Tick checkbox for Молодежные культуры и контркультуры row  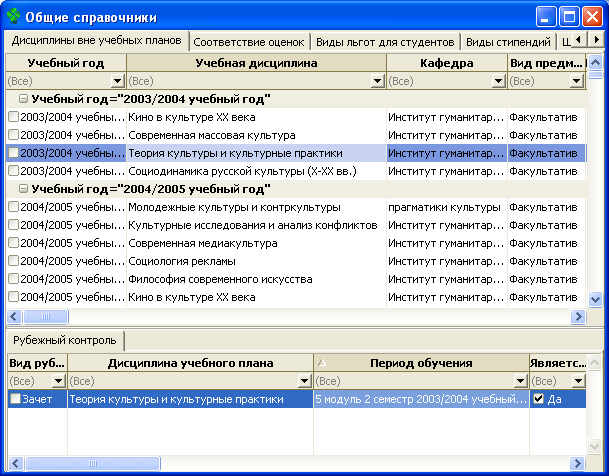(14, 207)
